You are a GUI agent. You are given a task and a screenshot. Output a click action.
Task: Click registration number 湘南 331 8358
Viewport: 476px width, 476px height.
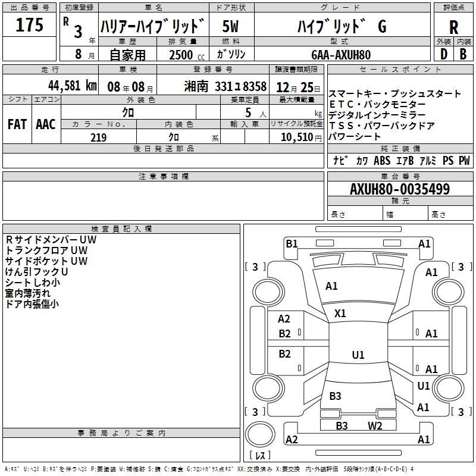click(x=225, y=86)
